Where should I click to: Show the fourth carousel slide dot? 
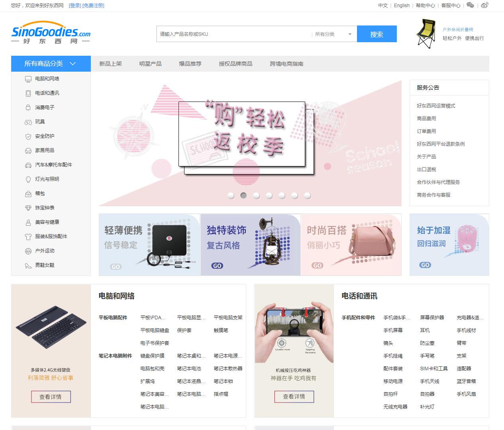pos(269,195)
